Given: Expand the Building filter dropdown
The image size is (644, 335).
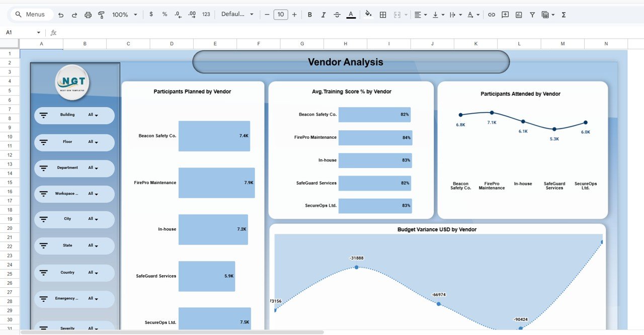Looking at the screenshot, I should tap(93, 115).
